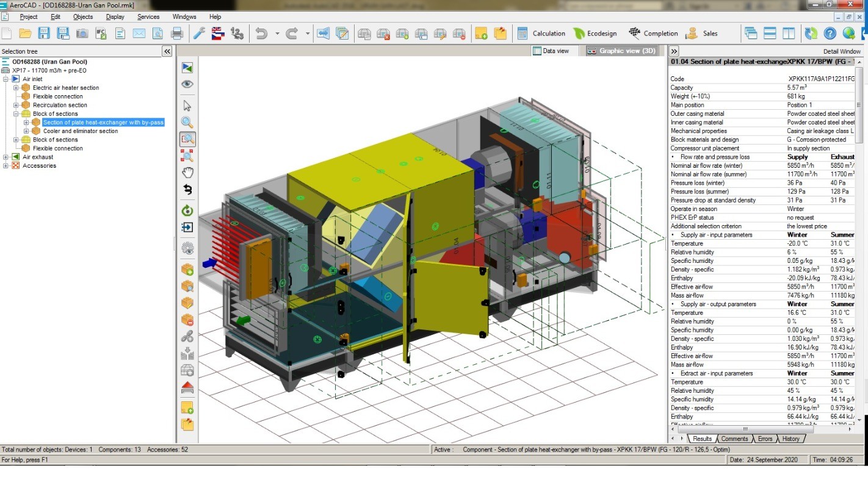Click the camera snapshot toolbar icon
Viewport: 868px width, 488px height.
[82, 34]
